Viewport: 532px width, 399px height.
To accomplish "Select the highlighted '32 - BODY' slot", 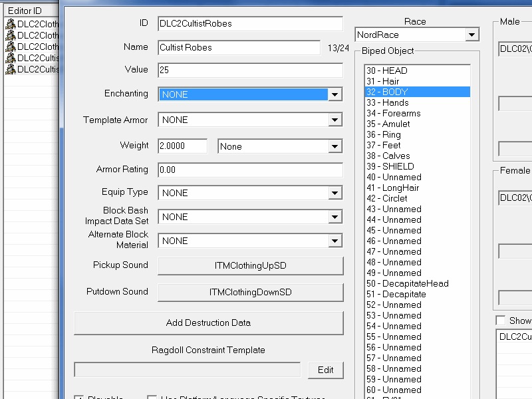I will point(418,92).
